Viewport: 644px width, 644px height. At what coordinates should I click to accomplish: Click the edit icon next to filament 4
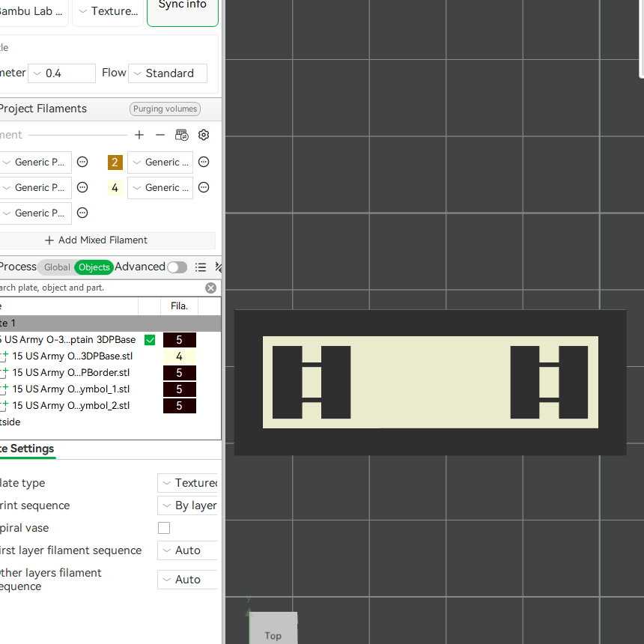click(x=204, y=187)
